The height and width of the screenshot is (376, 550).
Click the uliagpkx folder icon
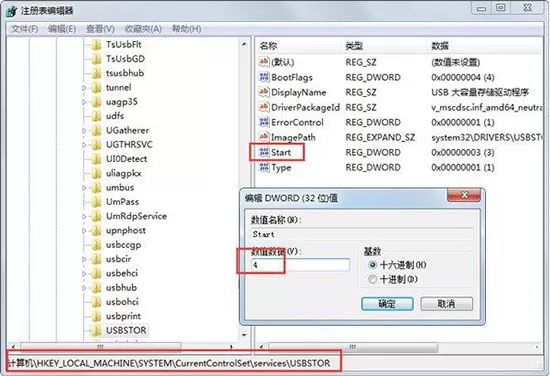(x=96, y=173)
